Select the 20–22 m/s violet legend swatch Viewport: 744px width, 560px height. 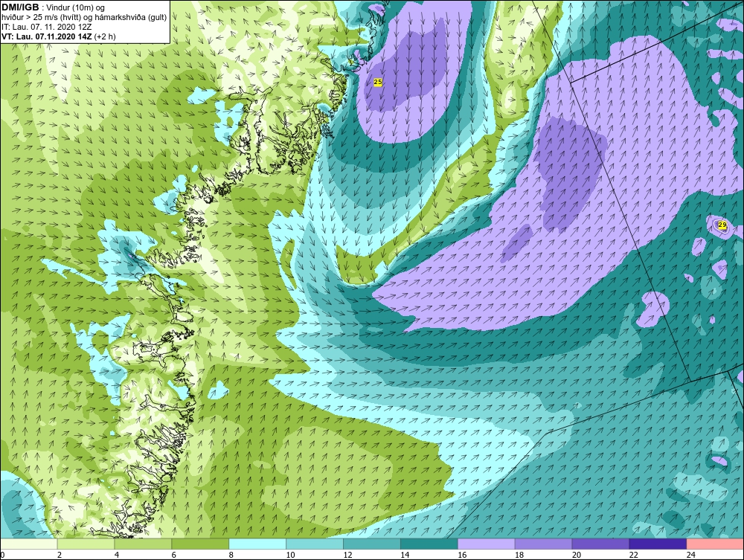pyautogui.click(x=600, y=544)
